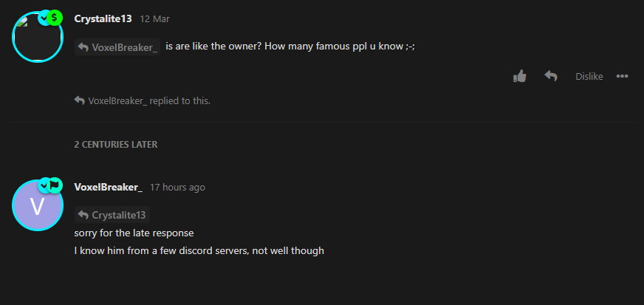The height and width of the screenshot is (305, 644).
Task: Click the chevron badge on VoxelBreaker_'s avatar
Action: pos(44,185)
